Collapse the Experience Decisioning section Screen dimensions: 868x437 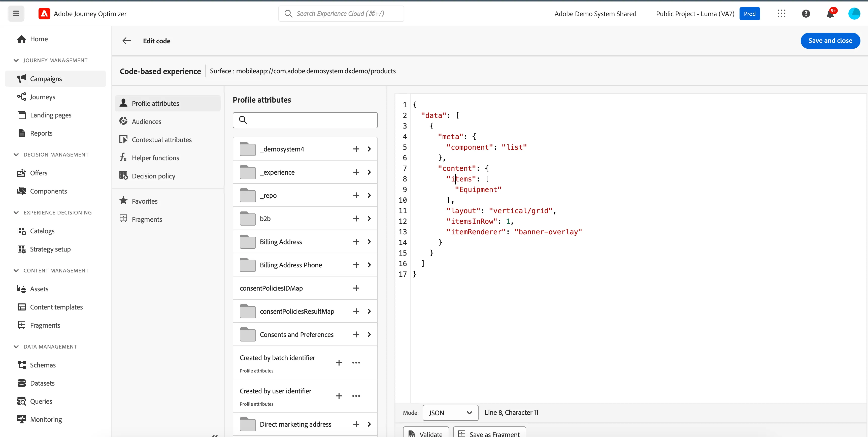(x=16, y=213)
